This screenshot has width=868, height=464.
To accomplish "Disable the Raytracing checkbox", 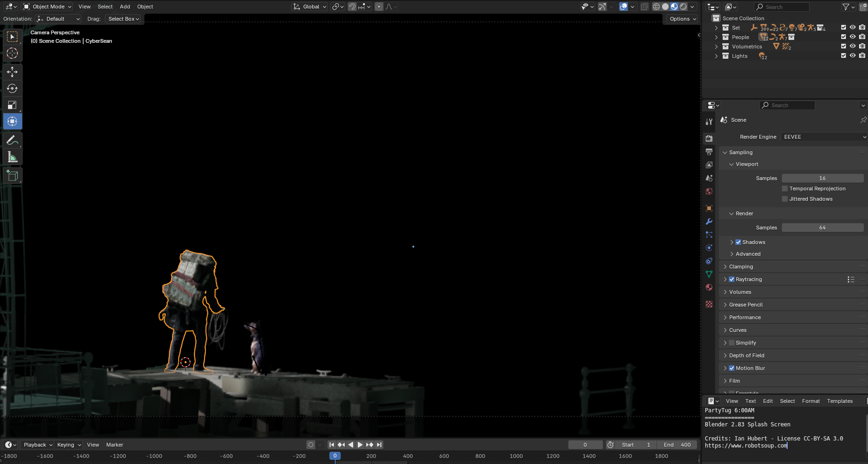I will pos(732,279).
